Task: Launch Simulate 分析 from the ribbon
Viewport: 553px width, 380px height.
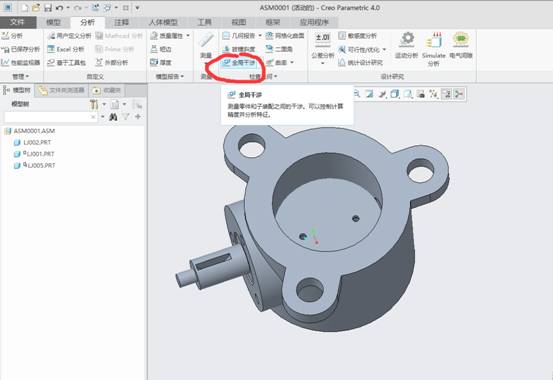Action: pos(433,49)
